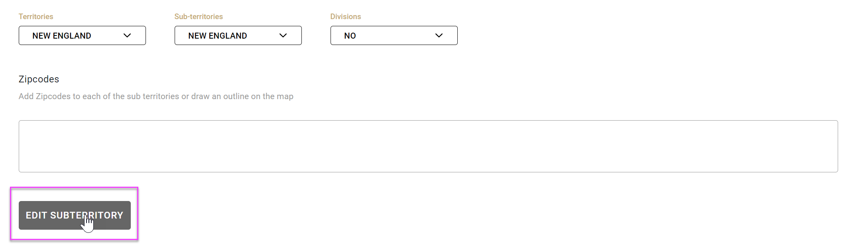The height and width of the screenshot is (246, 868).
Task: Click the empty zipcode entry box
Action: [428, 146]
